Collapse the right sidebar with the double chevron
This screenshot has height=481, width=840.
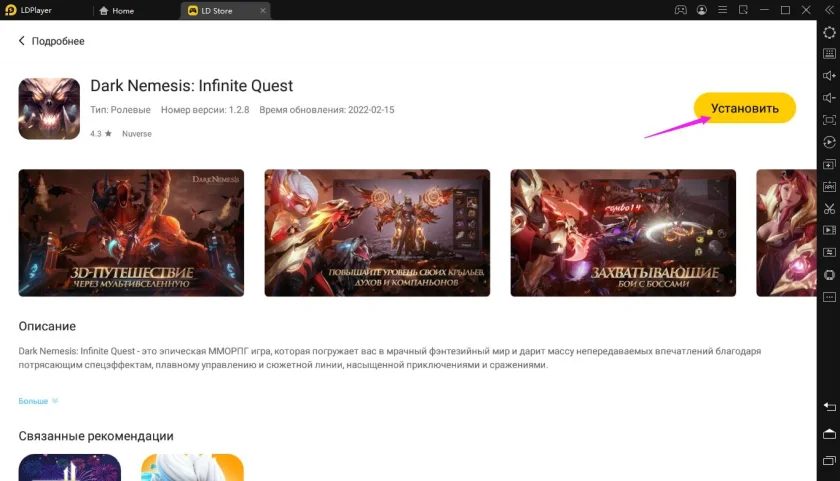pyautogui.click(x=829, y=10)
